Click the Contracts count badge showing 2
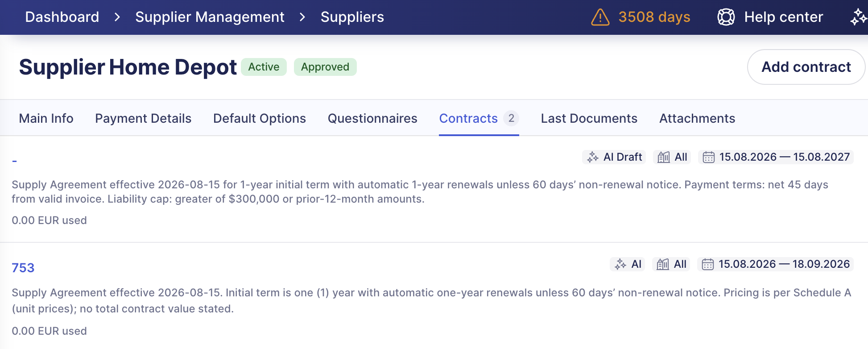The width and height of the screenshot is (868, 349). point(511,118)
